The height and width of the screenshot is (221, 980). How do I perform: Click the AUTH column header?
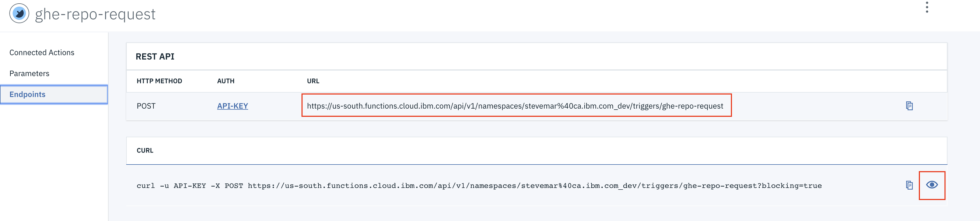tap(225, 81)
